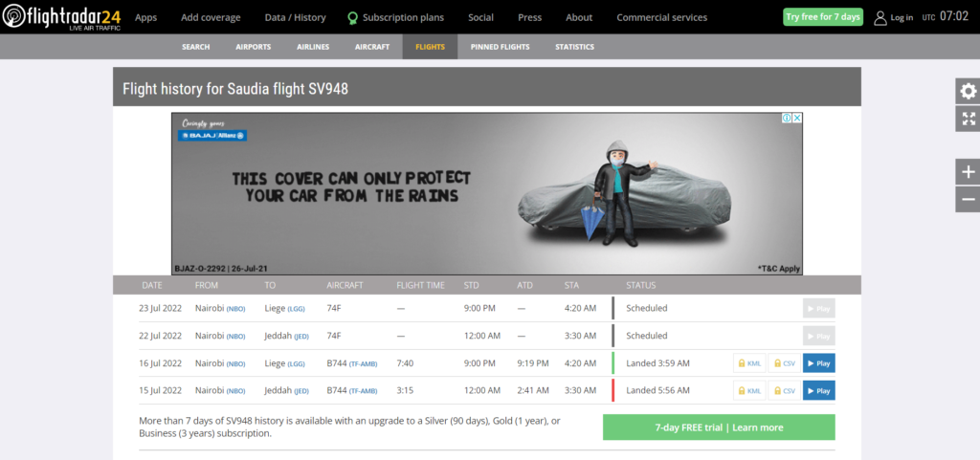Image resolution: width=980 pixels, height=460 pixels.
Task: Click 7-day FREE trial Learn more button
Action: point(719,427)
